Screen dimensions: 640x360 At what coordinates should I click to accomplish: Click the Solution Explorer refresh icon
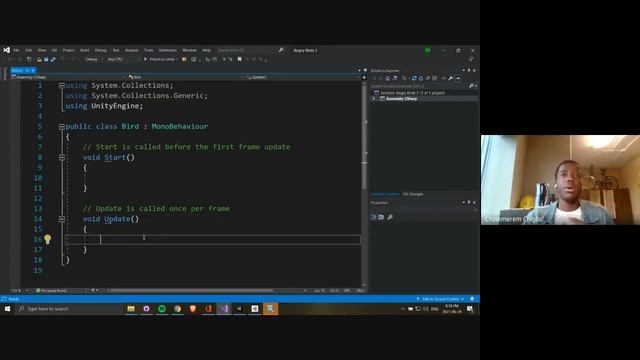tap(421, 78)
